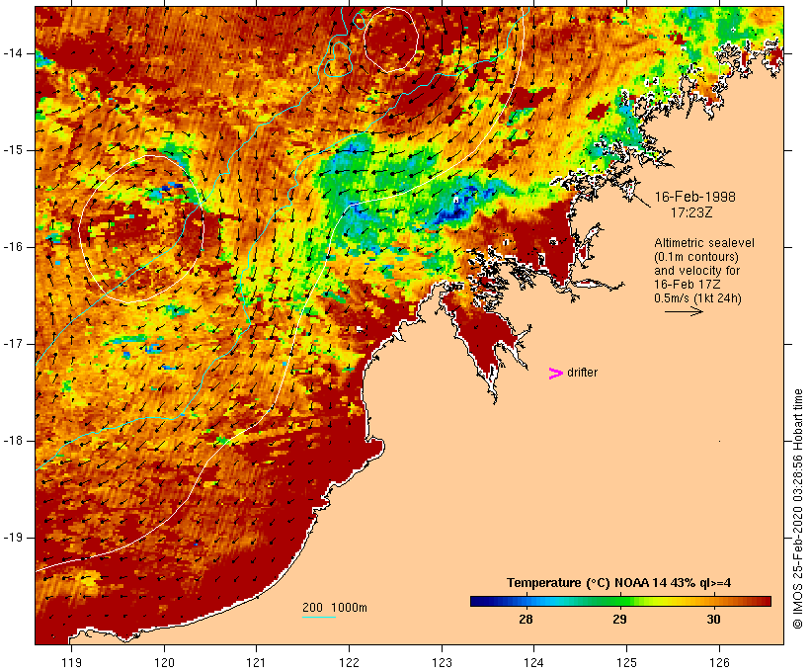Image resolution: width=810 pixels, height=672 pixels.
Task: Click the '200 1000m' bathymetry label
Action: click(335, 608)
